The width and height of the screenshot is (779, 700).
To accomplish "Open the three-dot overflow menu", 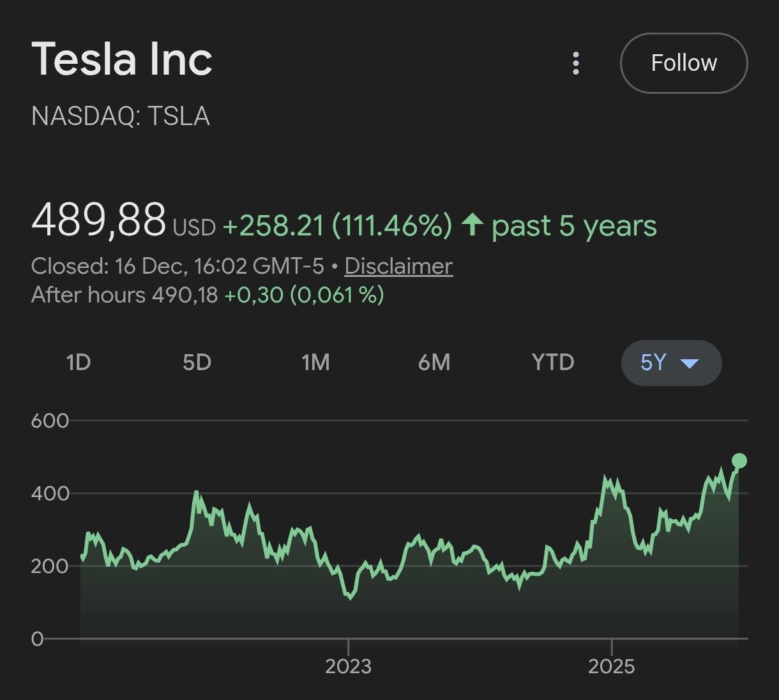I will pos(575,63).
